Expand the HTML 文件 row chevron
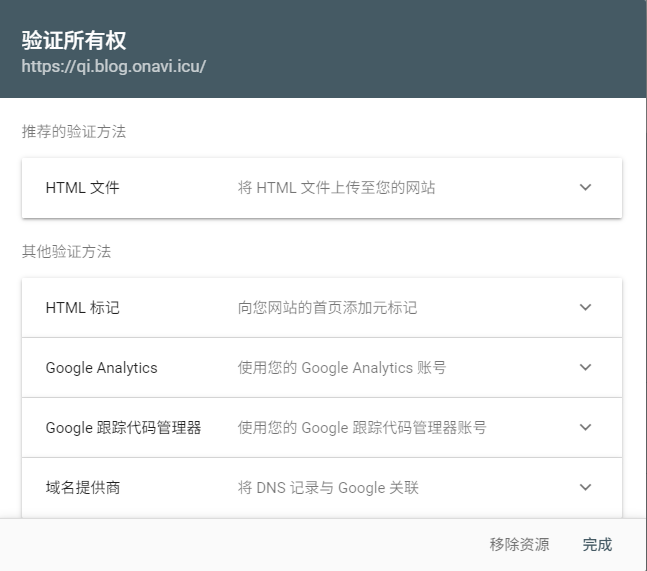Viewport: 647px width, 571px height. click(x=586, y=187)
